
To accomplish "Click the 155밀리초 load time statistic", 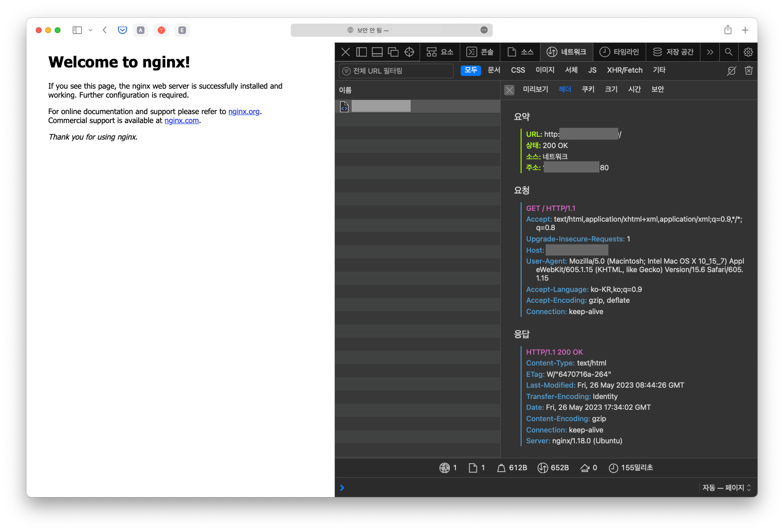I will [631, 468].
